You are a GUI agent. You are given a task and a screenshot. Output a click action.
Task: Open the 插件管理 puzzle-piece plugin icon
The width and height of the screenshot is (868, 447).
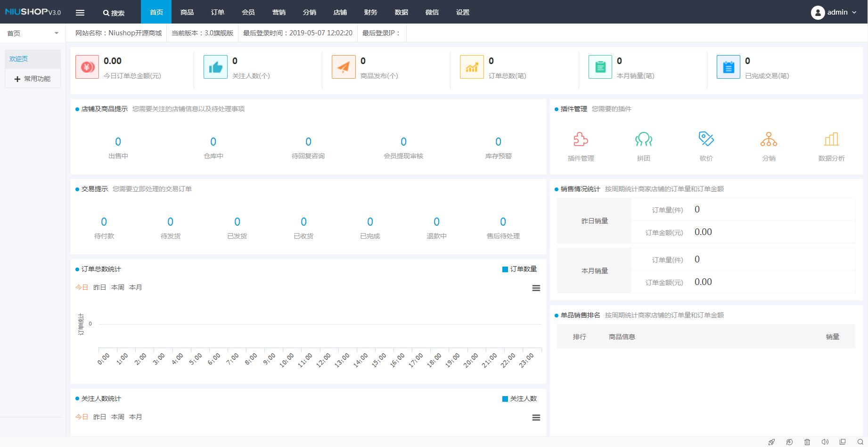pyautogui.click(x=581, y=139)
